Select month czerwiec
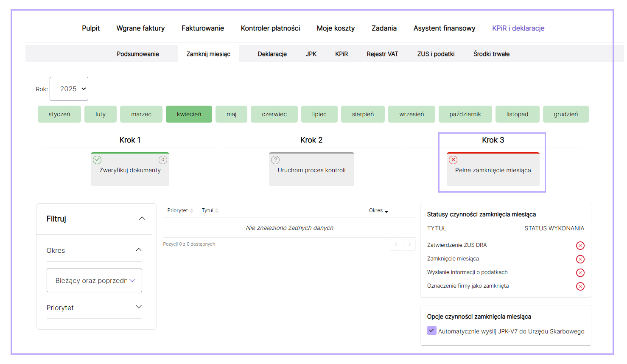 274,114
